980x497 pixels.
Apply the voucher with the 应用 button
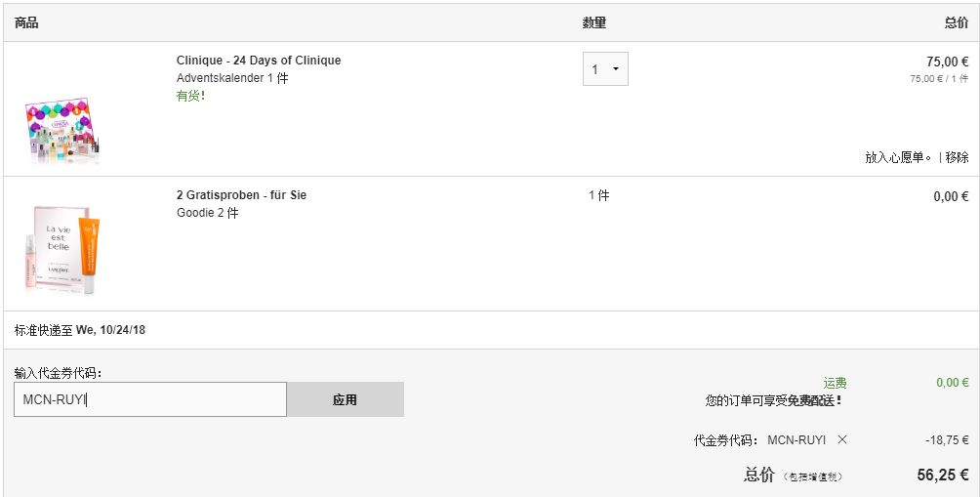[345, 399]
